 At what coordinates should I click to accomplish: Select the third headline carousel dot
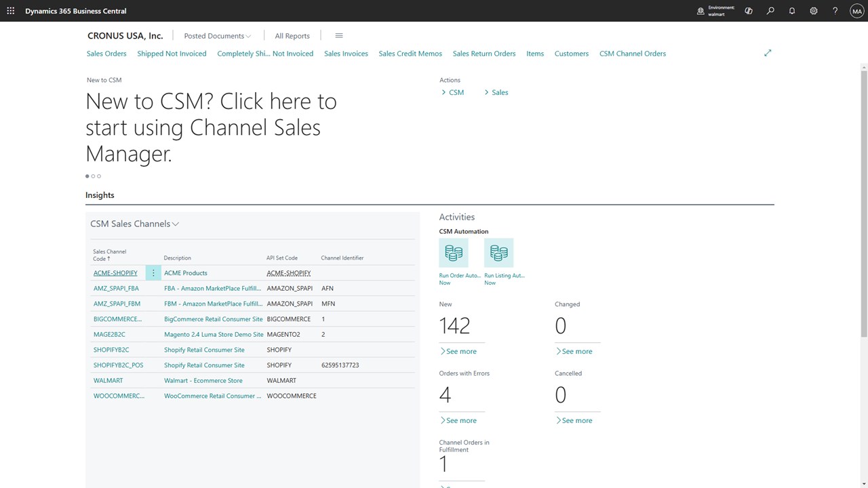coord(99,176)
